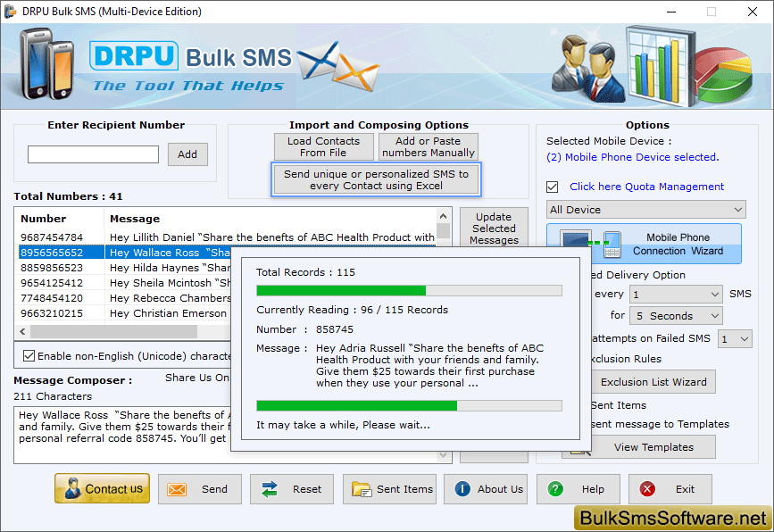Click the Total Records : 115 text
774x532 pixels.
(305, 272)
